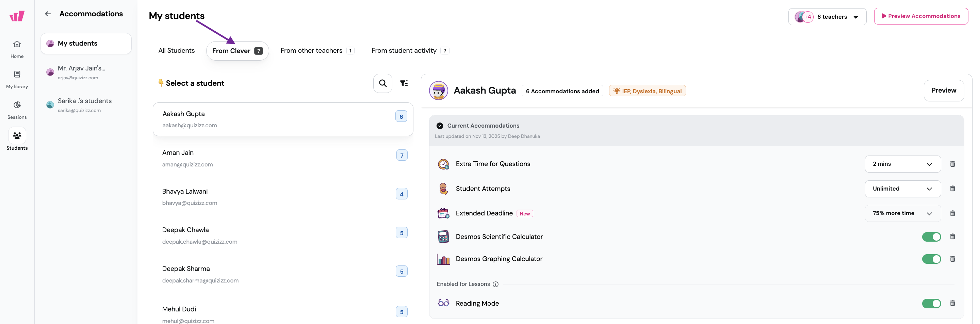Screen dimensions: 980x324
Task: Delete Reading Mode accommodation
Action: tap(953, 304)
